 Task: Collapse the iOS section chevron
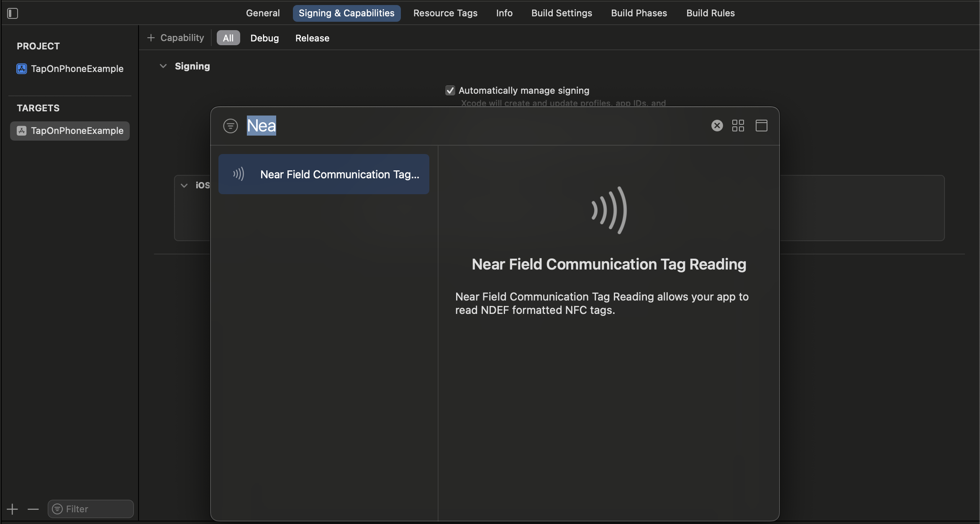coord(184,185)
